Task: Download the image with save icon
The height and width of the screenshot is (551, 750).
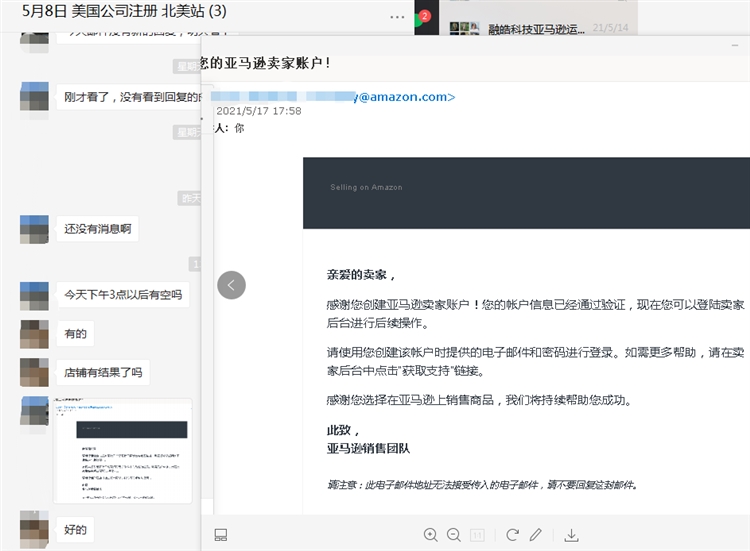Action: tap(571, 535)
